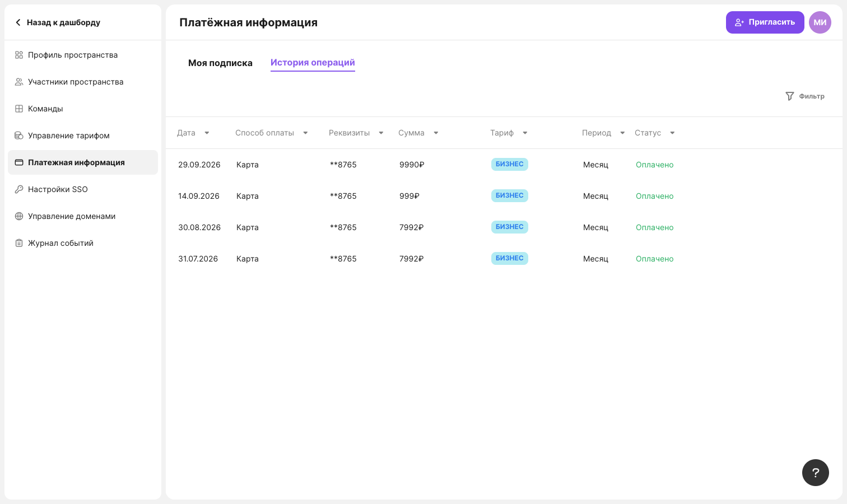Click the Участники пространства people icon
847x504 pixels.
click(x=19, y=82)
